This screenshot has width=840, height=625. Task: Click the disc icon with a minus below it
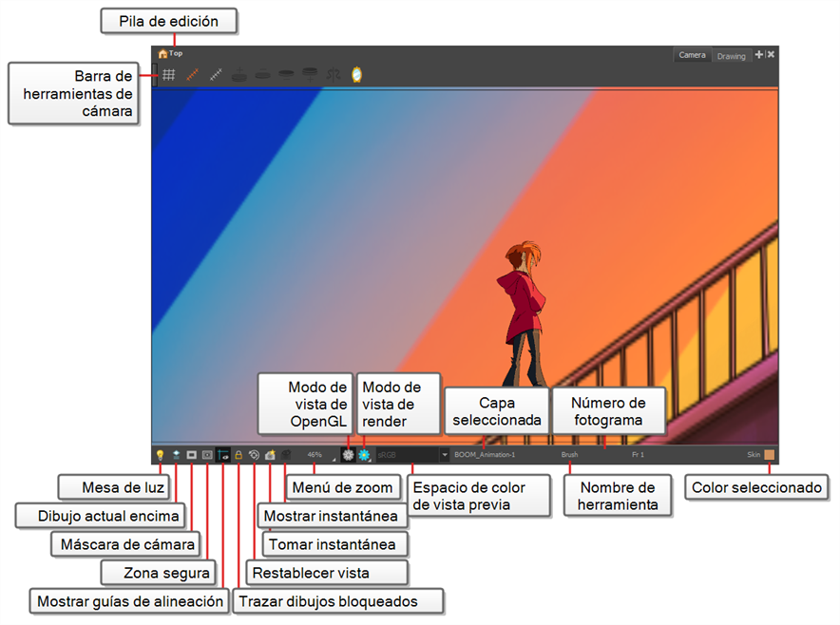(x=286, y=74)
